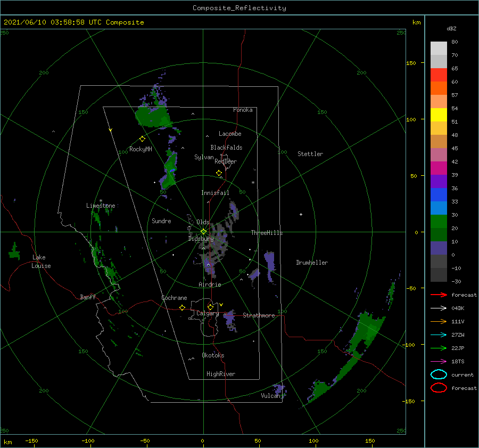Click yellow radar-center diamond near Olds
This screenshot has width=479, height=448.
click(203, 232)
